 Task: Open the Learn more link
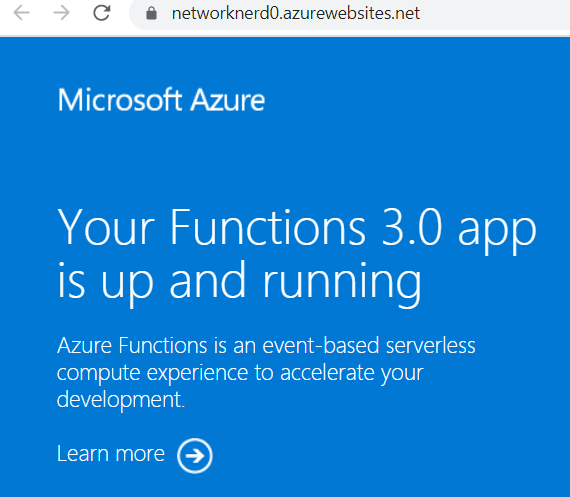111,454
